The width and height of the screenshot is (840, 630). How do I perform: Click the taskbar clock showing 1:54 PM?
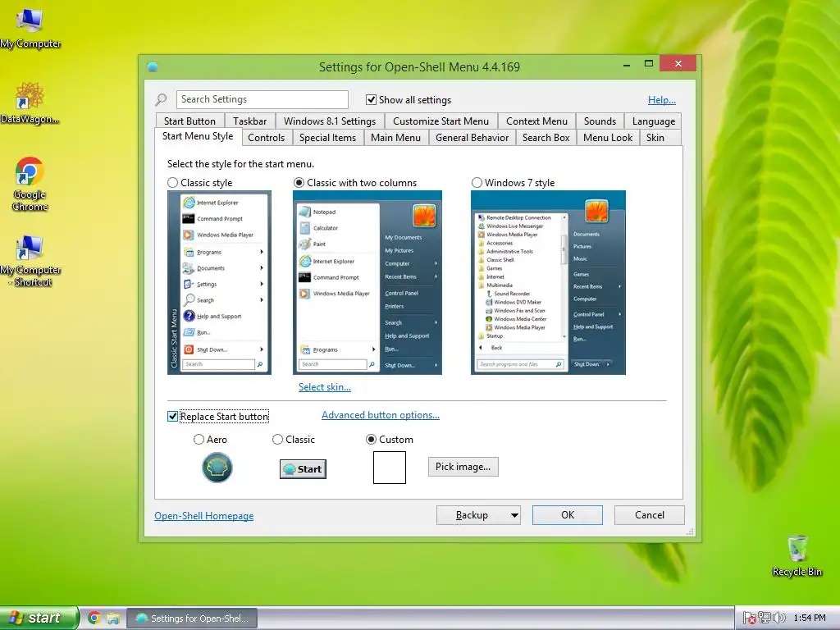pos(810,619)
